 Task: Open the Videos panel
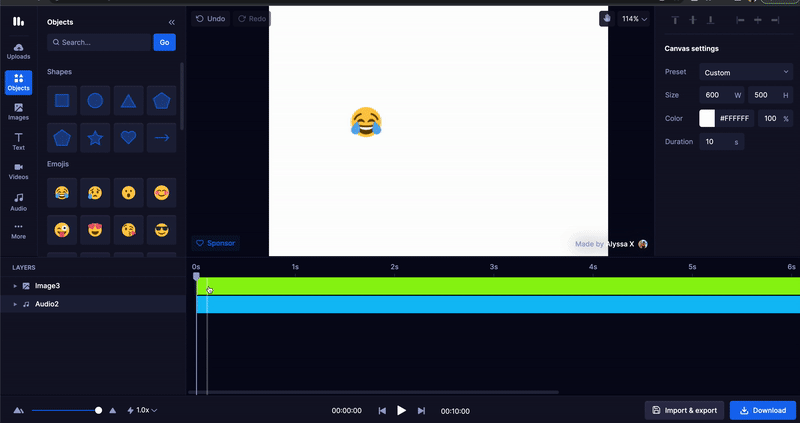point(18,171)
